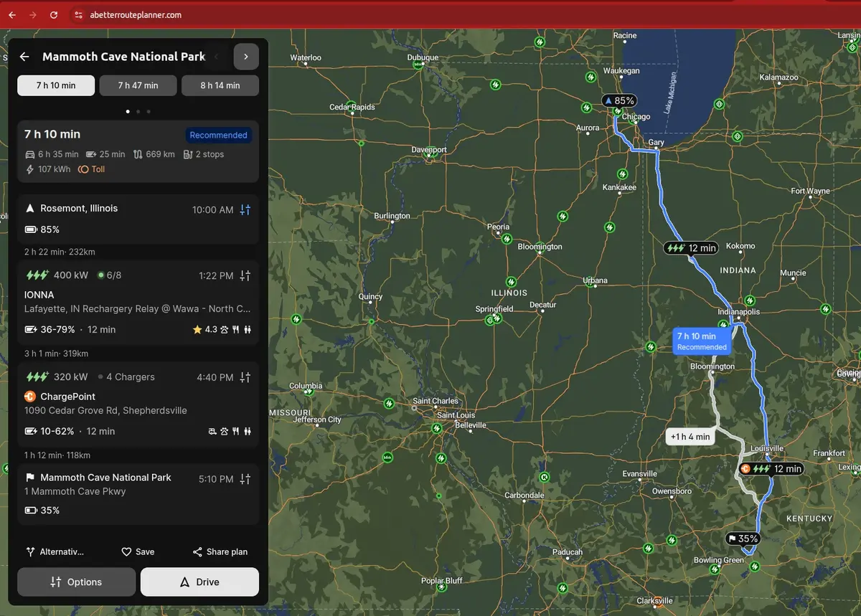Click the Lafayette, IN Rechargery Relay address text
The height and width of the screenshot is (616, 861).
138,309
